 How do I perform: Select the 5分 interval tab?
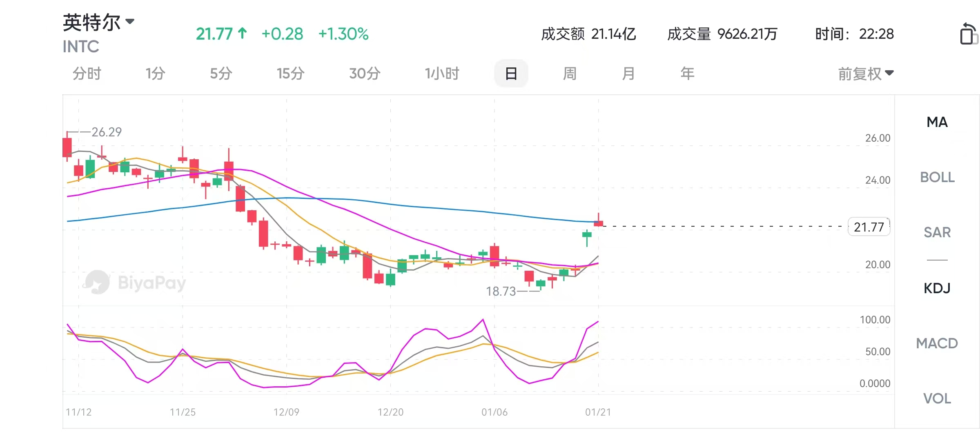coord(221,74)
